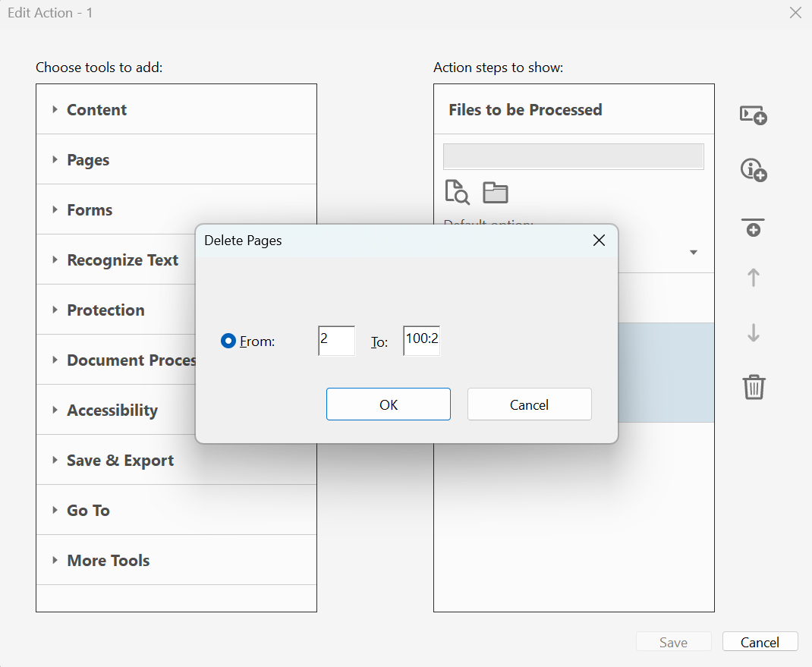
Task: Click the Add Folder icon
Action: point(495,192)
